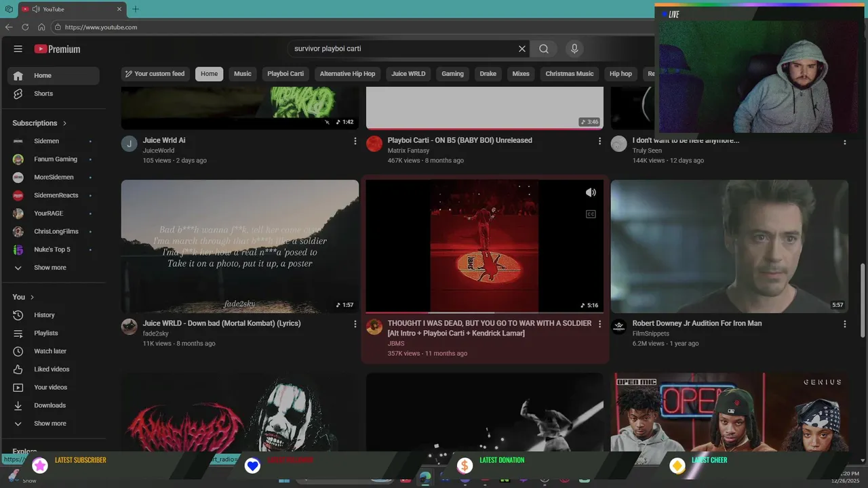868x488 pixels.
Task: Click the magnifier search button
Action: pyautogui.click(x=544, y=49)
